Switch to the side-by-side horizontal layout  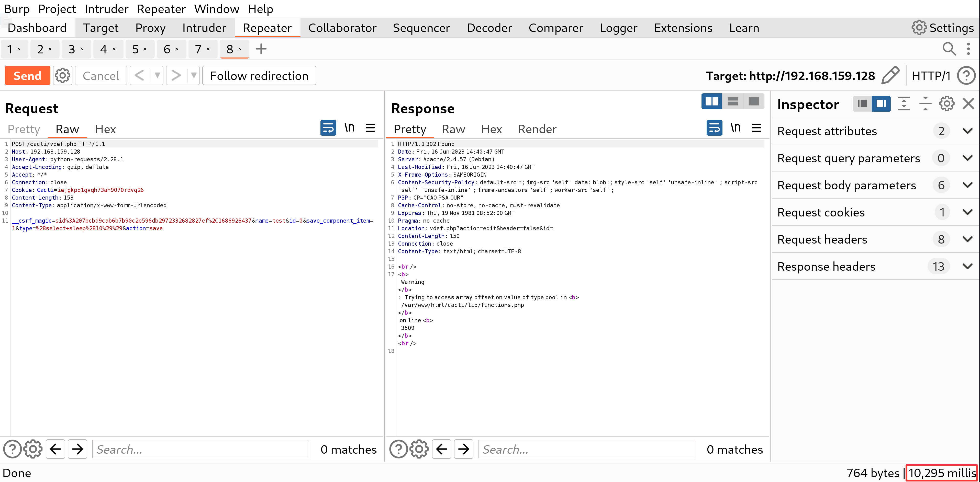click(711, 101)
